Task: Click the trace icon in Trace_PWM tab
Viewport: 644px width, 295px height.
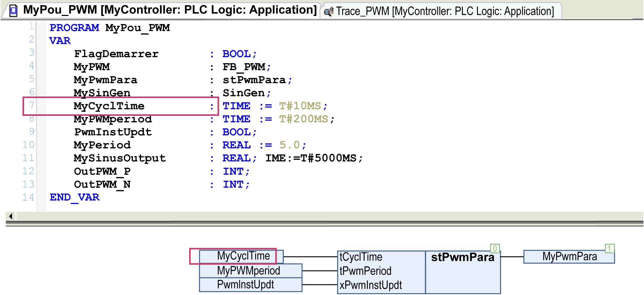Action: point(329,12)
